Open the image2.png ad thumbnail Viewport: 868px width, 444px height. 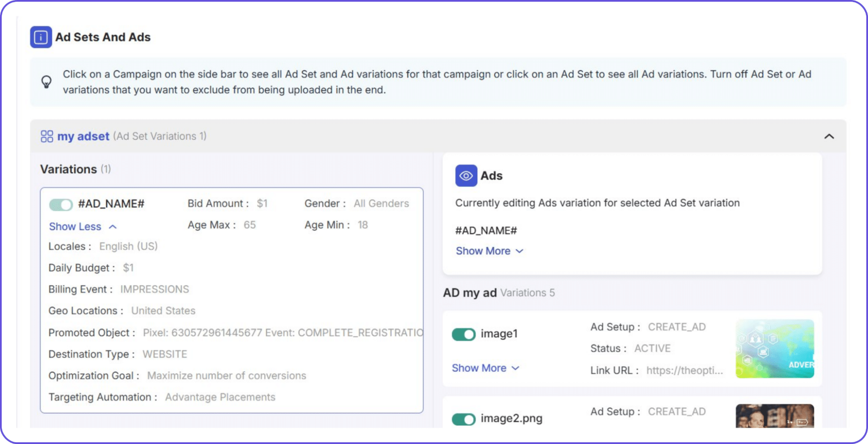point(775,416)
